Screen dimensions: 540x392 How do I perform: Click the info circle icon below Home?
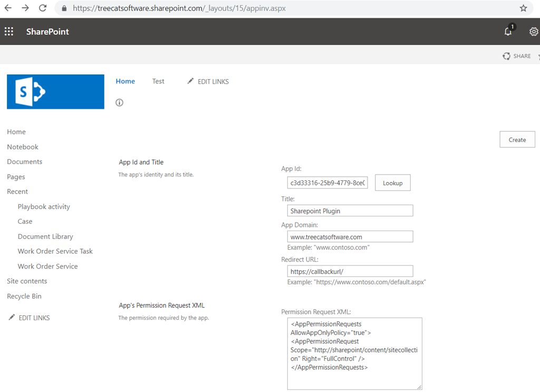pos(120,102)
